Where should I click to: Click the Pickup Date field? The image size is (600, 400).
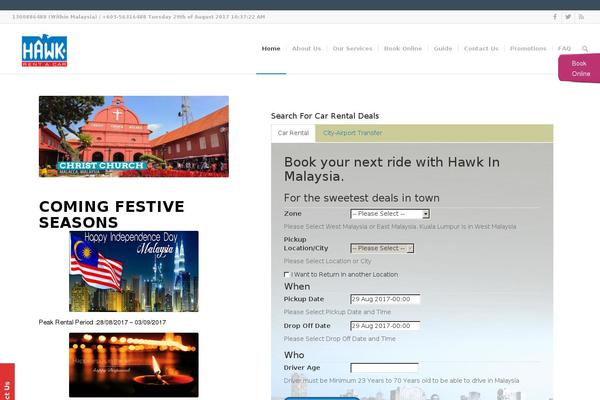385,299
